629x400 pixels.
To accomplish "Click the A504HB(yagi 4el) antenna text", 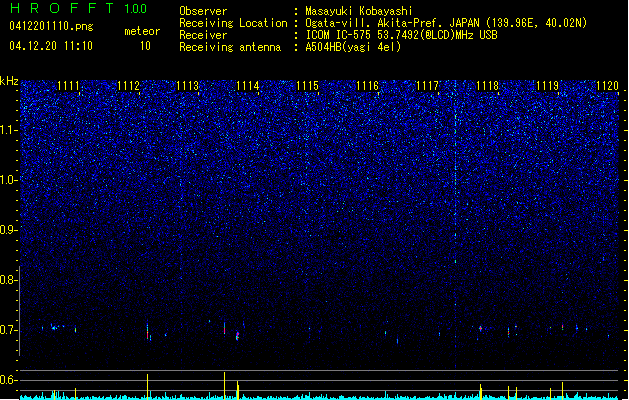I will click(353, 47).
